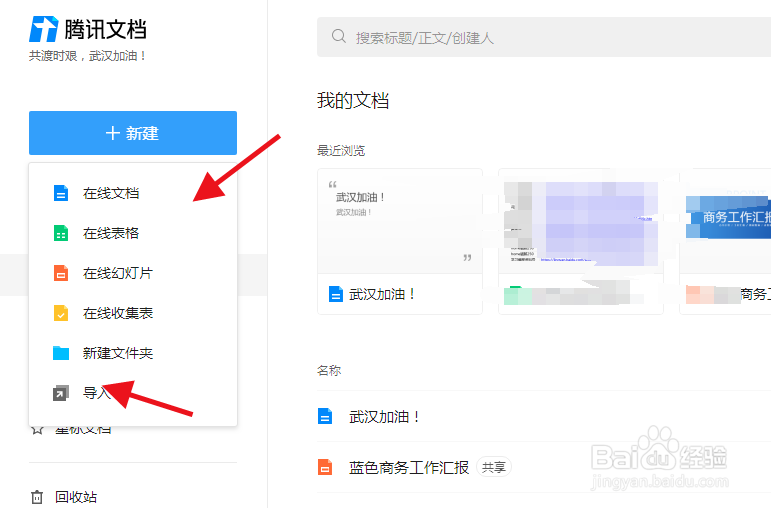The height and width of the screenshot is (508, 771).
Task: Click the 最近浏览 section label
Action: 341,150
